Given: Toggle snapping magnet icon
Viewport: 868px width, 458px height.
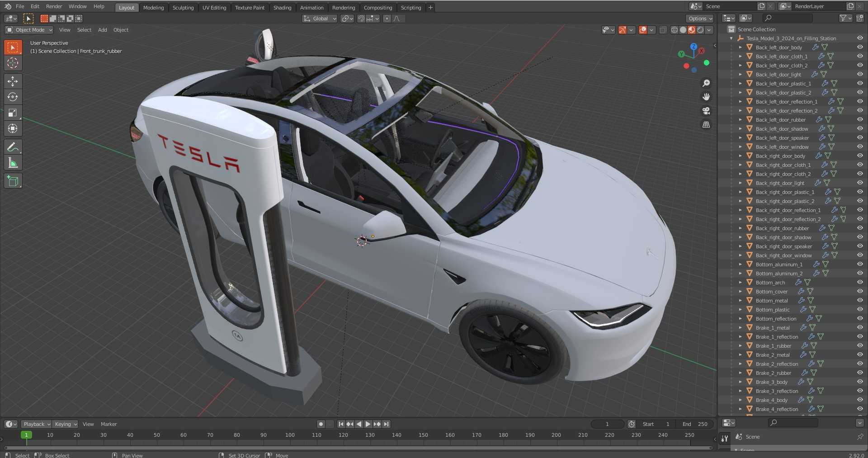Looking at the screenshot, I should (361, 19).
